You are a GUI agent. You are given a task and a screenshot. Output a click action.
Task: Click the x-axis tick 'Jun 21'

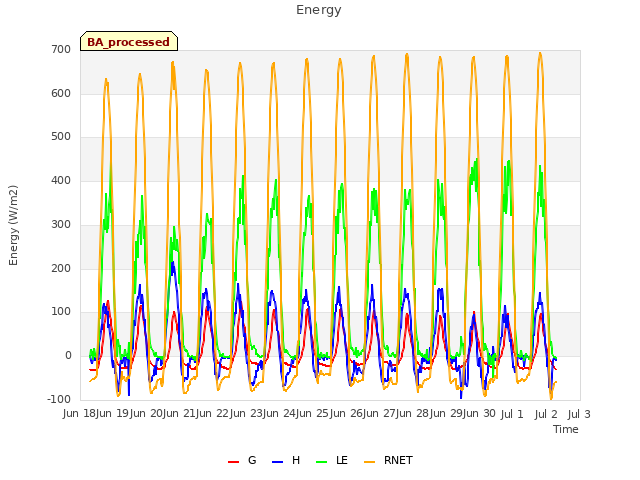180,414
